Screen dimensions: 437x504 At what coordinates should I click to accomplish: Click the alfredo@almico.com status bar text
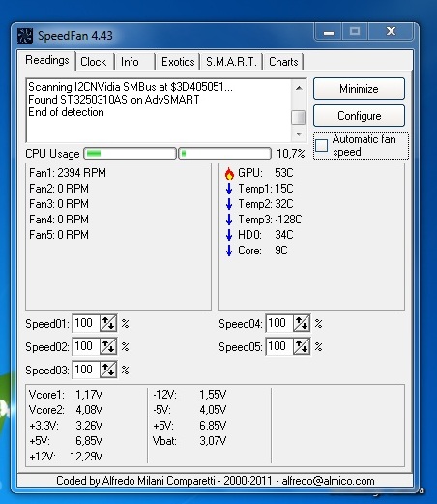point(328,481)
